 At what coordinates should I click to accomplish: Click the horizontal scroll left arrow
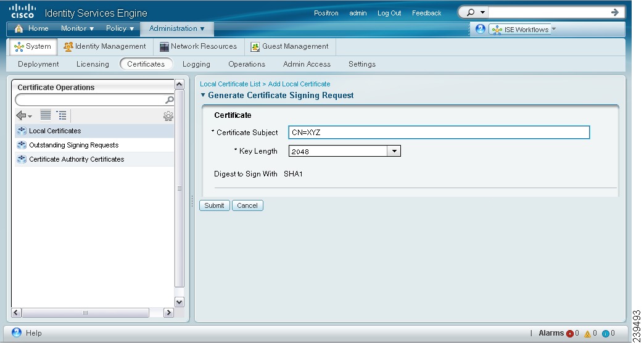(16, 313)
